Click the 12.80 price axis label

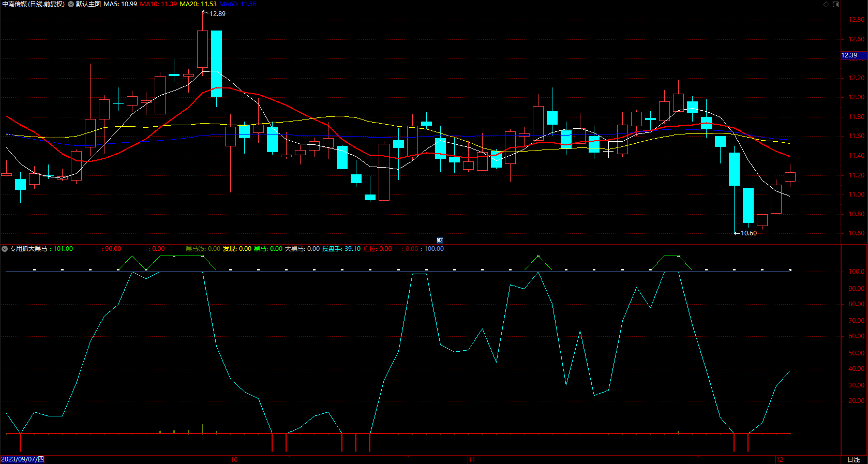(856, 20)
